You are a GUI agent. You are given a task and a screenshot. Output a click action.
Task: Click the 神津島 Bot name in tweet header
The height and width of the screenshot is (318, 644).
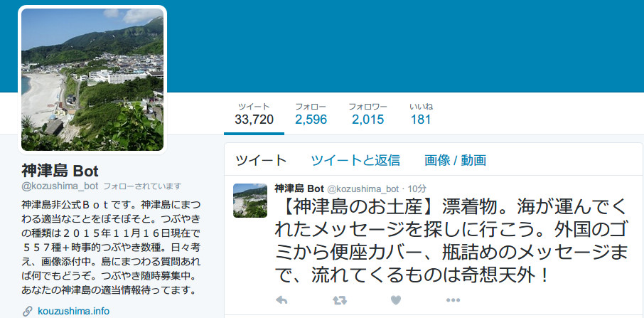click(x=299, y=189)
